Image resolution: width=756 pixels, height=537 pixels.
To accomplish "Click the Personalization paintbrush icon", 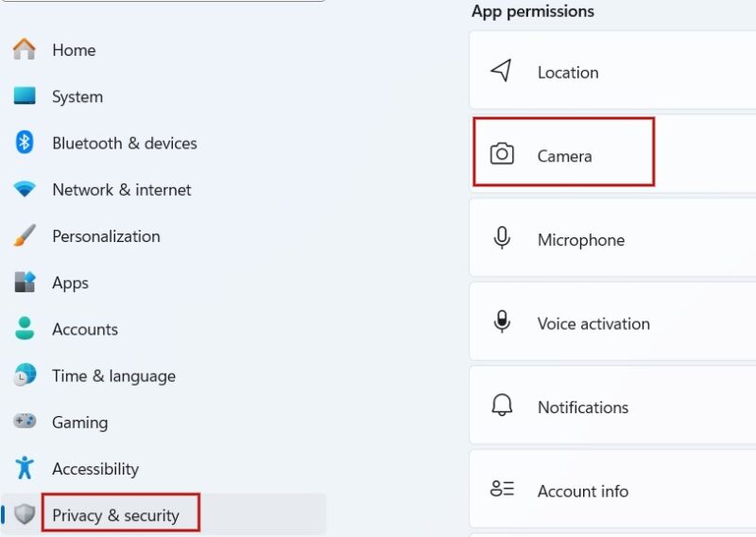I will (x=25, y=235).
